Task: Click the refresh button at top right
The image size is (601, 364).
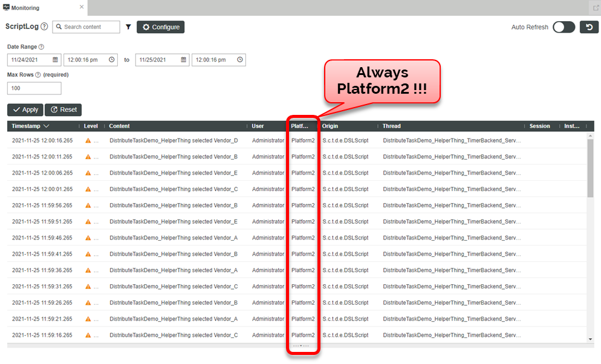Action: [x=589, y=27]
